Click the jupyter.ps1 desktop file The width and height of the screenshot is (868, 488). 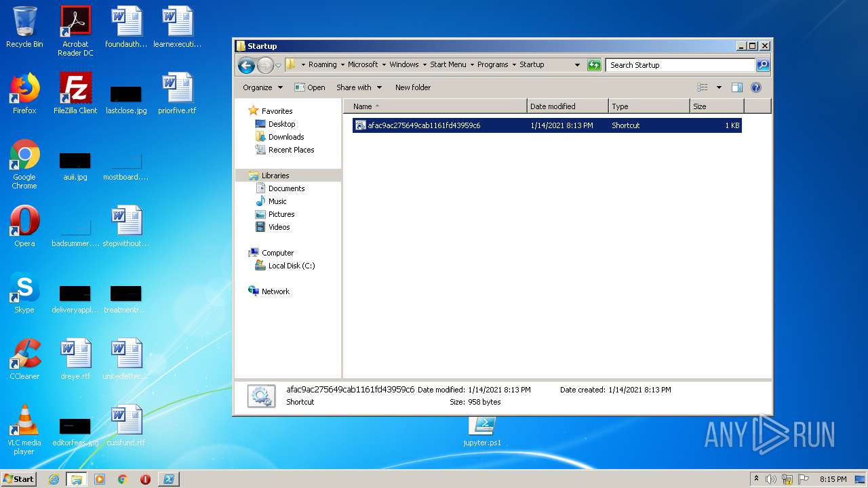pos(482,431)
